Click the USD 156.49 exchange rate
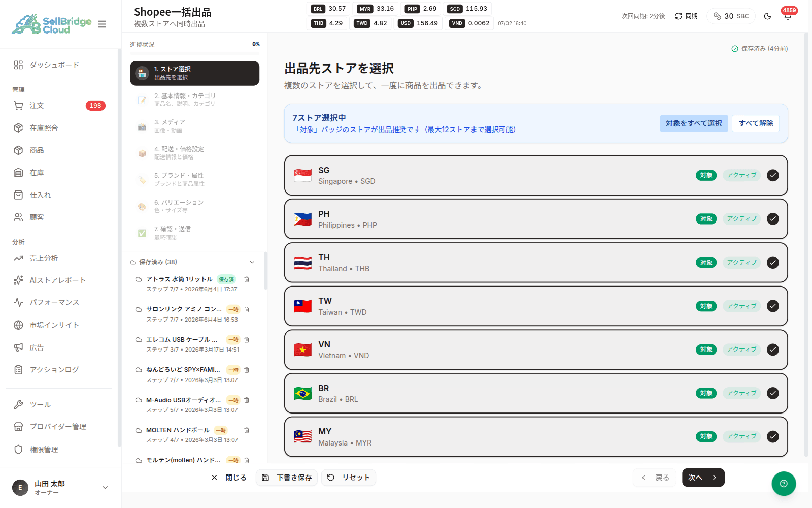 click(419, 23)
